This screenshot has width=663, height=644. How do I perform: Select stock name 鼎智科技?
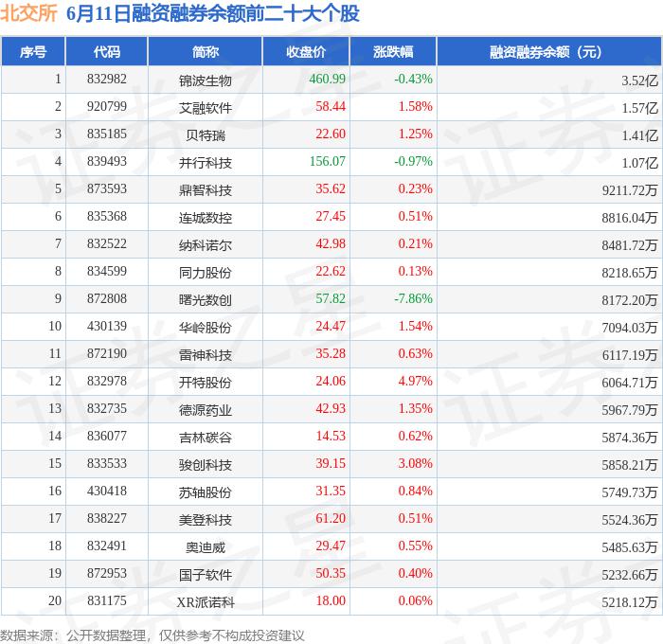[206, 189]
